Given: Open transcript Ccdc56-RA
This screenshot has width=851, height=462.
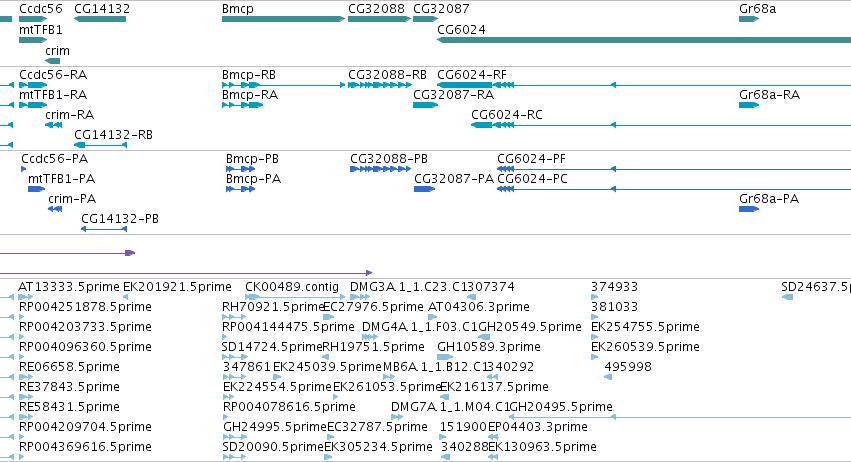Looking at the screenshot, I should pos(53,74).
